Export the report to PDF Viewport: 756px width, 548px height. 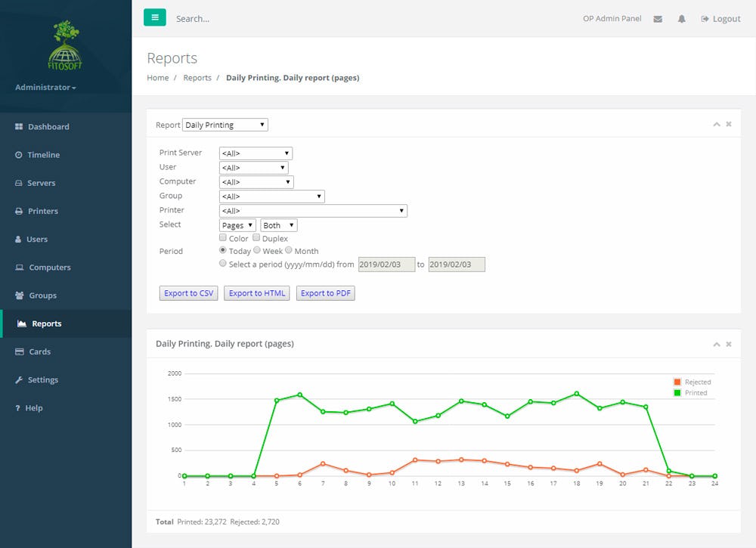coord(325,293)
